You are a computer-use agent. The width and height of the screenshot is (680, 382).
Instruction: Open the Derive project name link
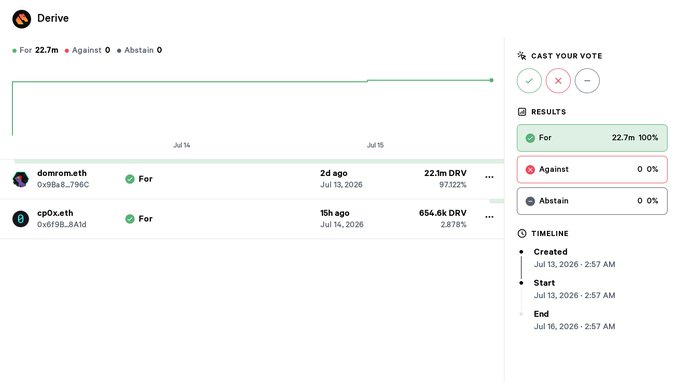(x=53, y=18)
